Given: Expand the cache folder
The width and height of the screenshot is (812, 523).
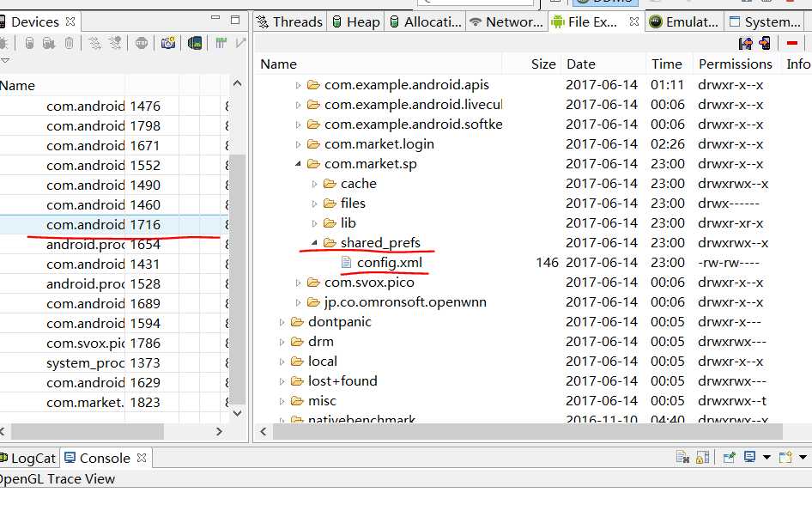Looking at the screenshot, I should [x=314, y=184].
